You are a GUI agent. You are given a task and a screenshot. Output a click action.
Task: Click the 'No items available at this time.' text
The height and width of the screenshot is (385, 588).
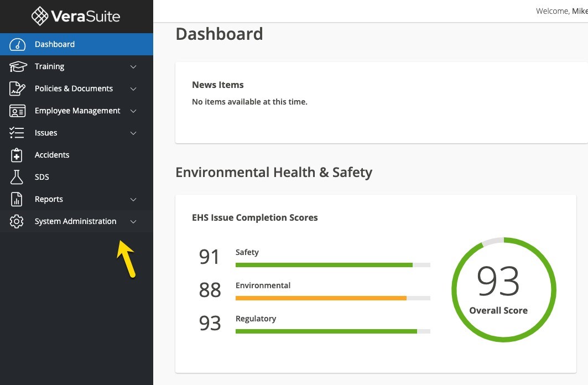point(250,102)
